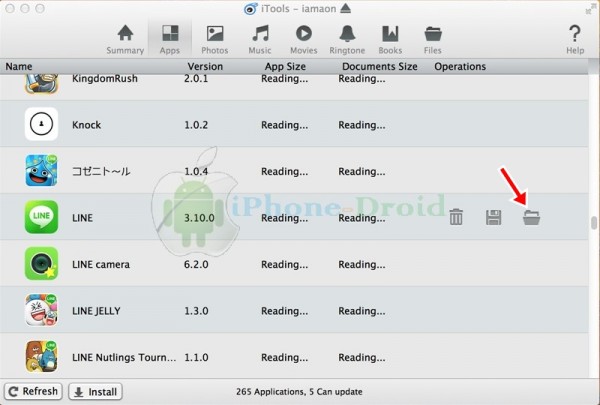This screenshot has height=405, width=600.
Task: Sort by Documents Size column header
Action: [x=380, y=67]
